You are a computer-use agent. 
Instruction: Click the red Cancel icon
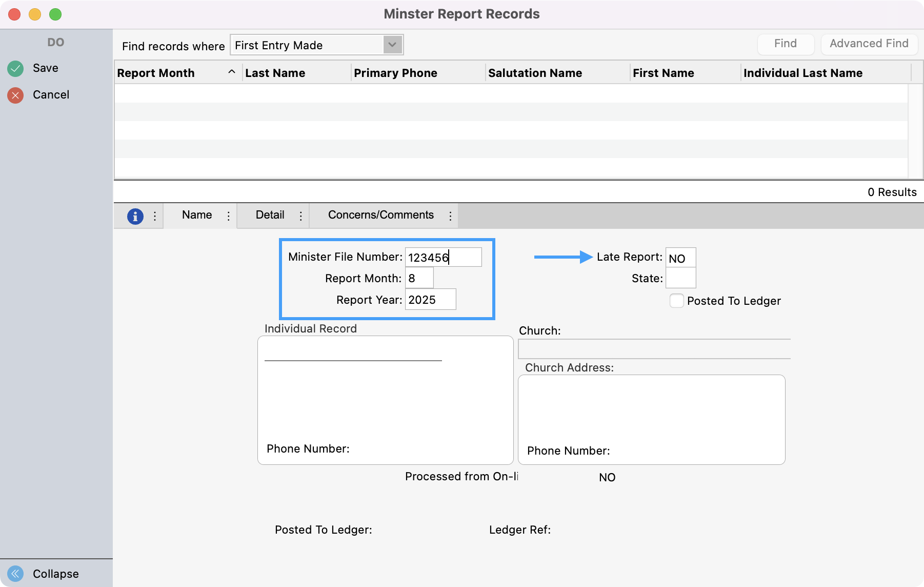coord(15,94)
